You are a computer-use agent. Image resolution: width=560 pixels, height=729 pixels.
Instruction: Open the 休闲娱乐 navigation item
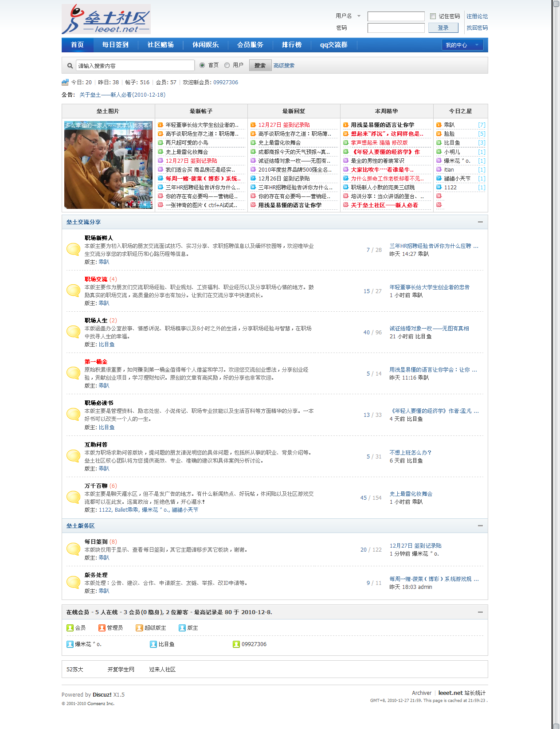click(x=206, y=45)
